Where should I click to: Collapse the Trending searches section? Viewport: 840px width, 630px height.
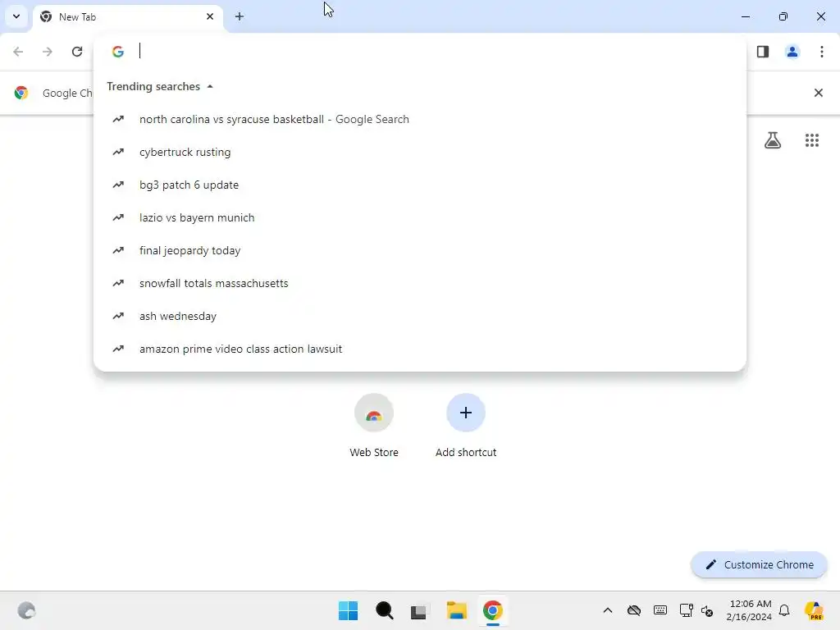pos(210,86)
